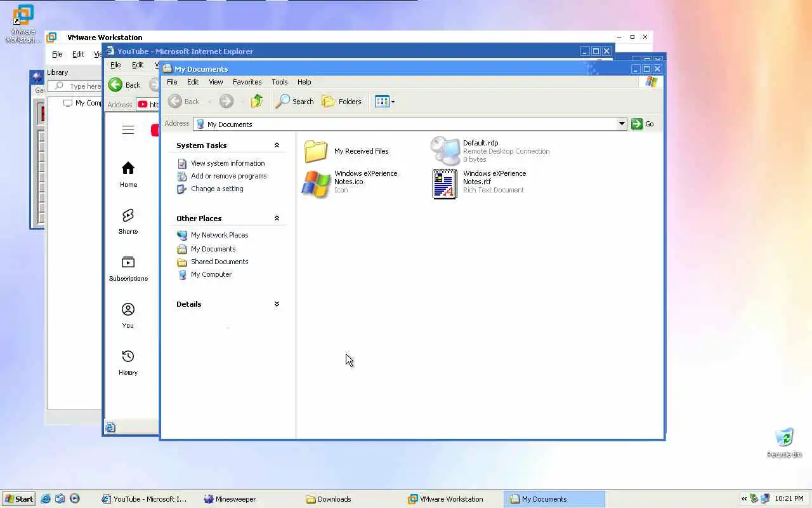Open the Views dropdown in the Explorer toolbar
Screen dimensions: 812x508
click(384, 102)
